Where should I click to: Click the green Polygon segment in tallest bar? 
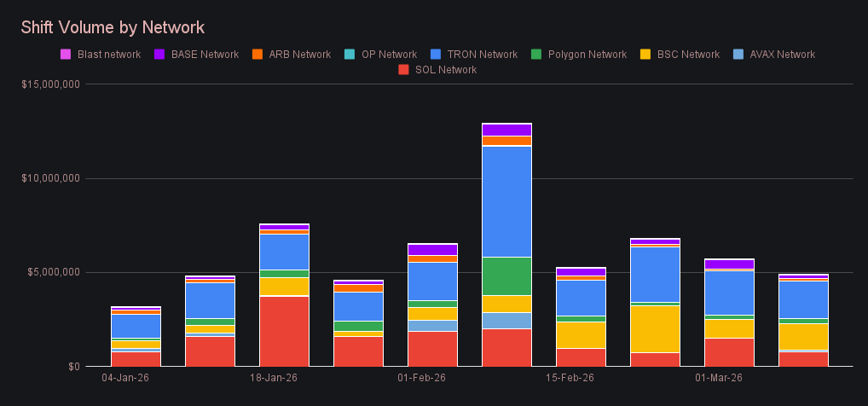506,275
